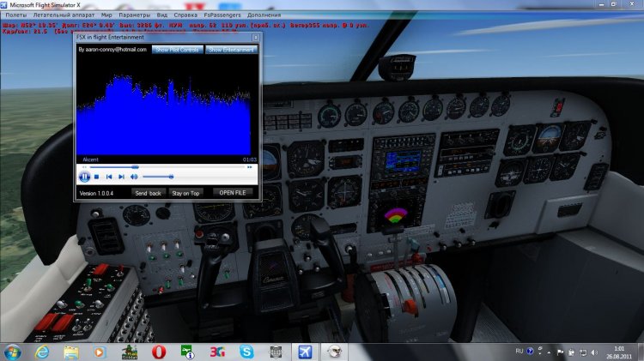The height and width of the screenshot is (361, 644).
Task: Launch Internet Explorer from the taskbar
Action: click(x=42, y=352)
